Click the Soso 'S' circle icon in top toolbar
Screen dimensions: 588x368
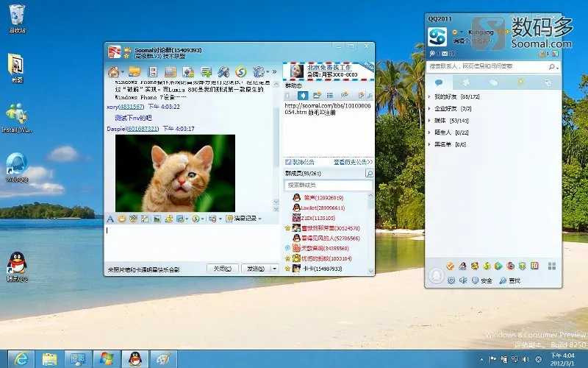241,71
